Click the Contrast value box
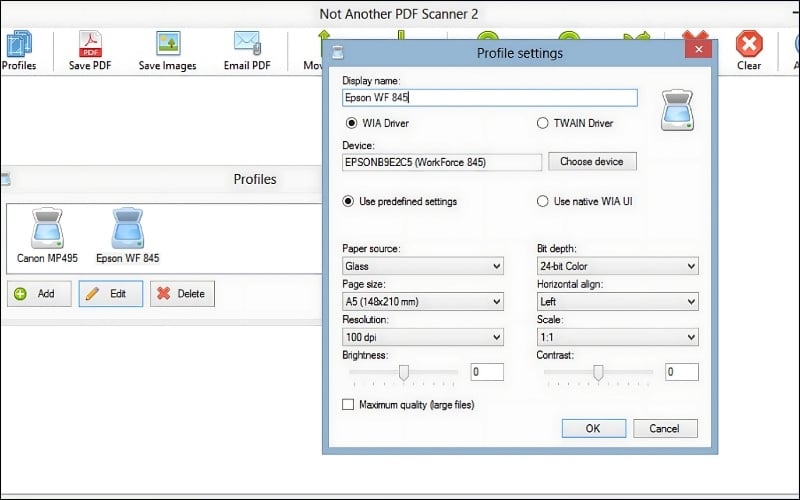 coord(682,372)
